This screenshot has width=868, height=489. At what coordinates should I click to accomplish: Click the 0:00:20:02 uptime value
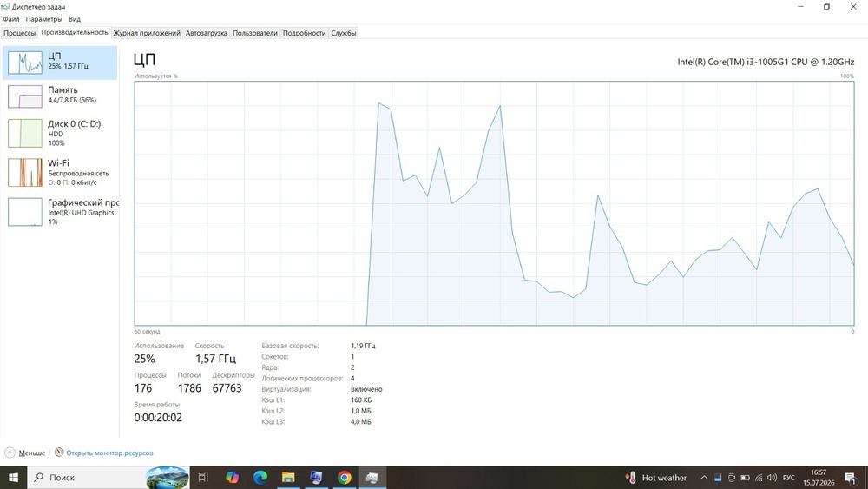click(158, 418)
